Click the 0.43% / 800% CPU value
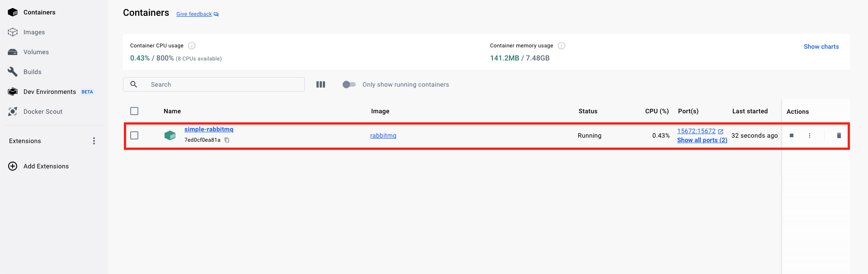This screenshot has height=274, width=868. (152, 58)
